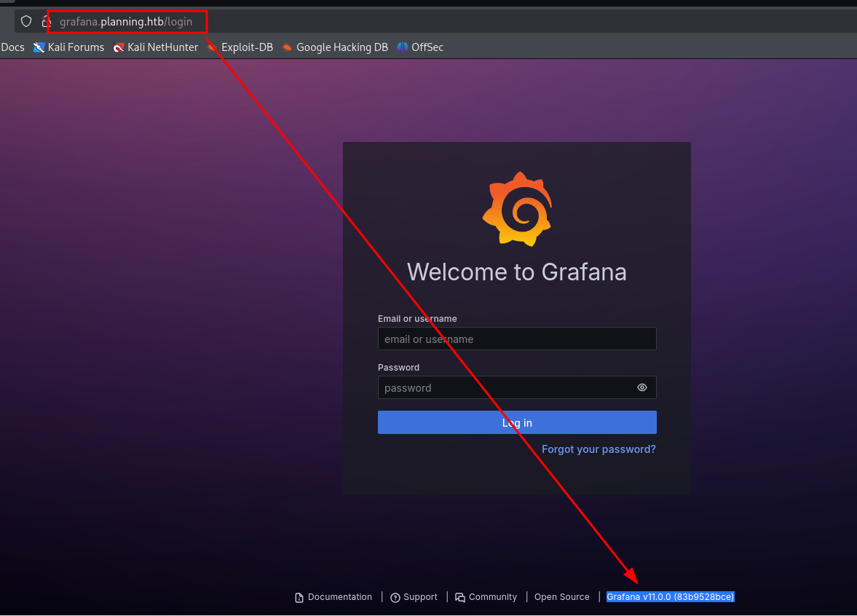Viewport: 857px width, 616px height.
Task: Open the Documentation footer link
Action: [333, 597]
